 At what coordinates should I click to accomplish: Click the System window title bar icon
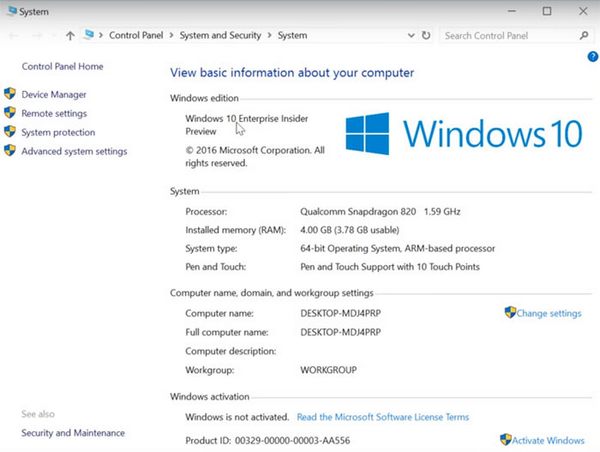tap(12, 11)
